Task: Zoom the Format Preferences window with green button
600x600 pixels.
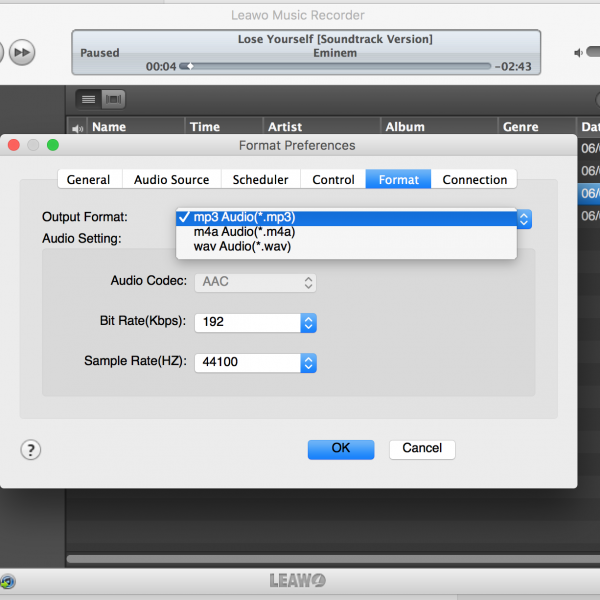Action: [x=53, y=145]
